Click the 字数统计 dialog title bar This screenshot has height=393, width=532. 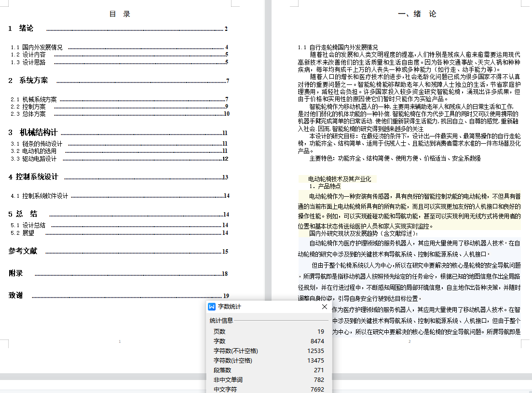[265, 307]
